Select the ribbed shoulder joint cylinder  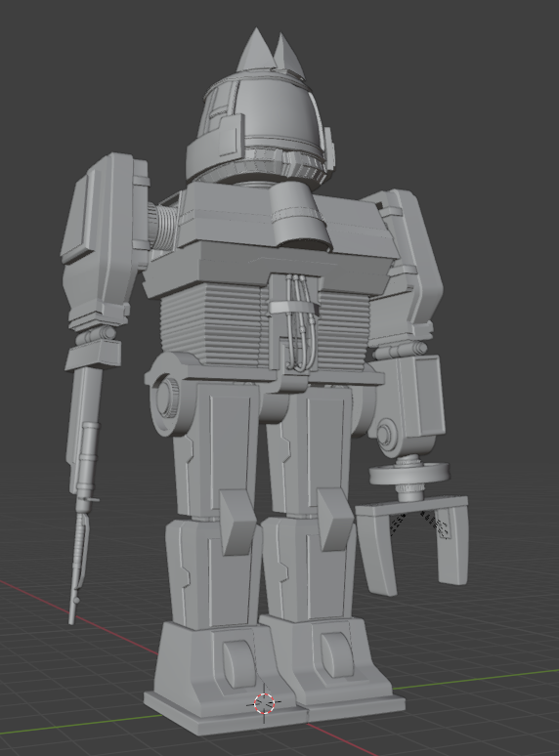pyautogui.click(x=163, y=227)
